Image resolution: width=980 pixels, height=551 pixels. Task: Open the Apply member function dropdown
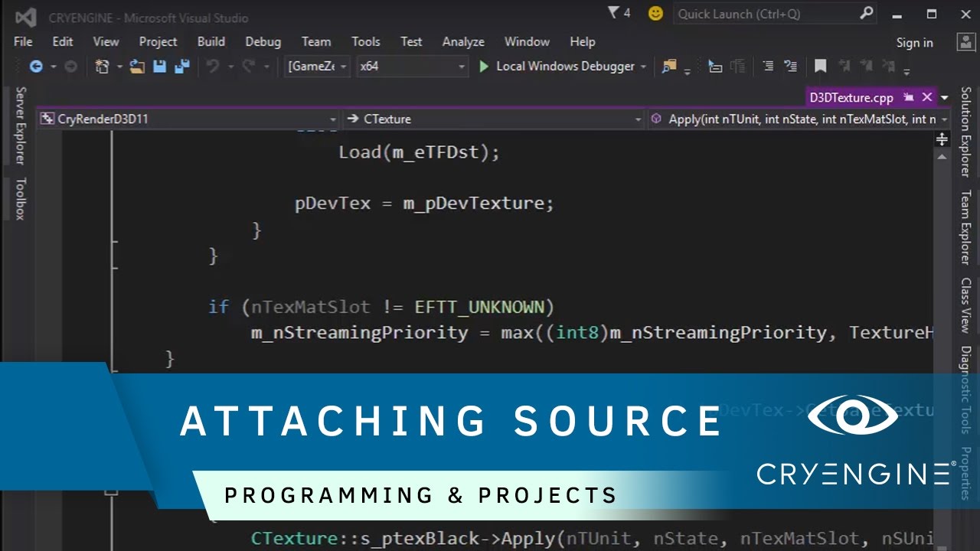pos(799,119)
